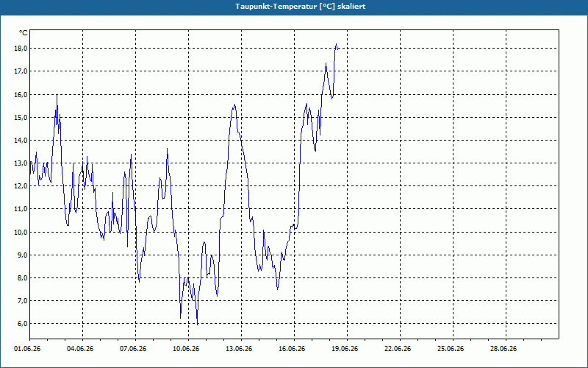
Task: Click the 16,0 y-axis value
Action: [21, 95]
